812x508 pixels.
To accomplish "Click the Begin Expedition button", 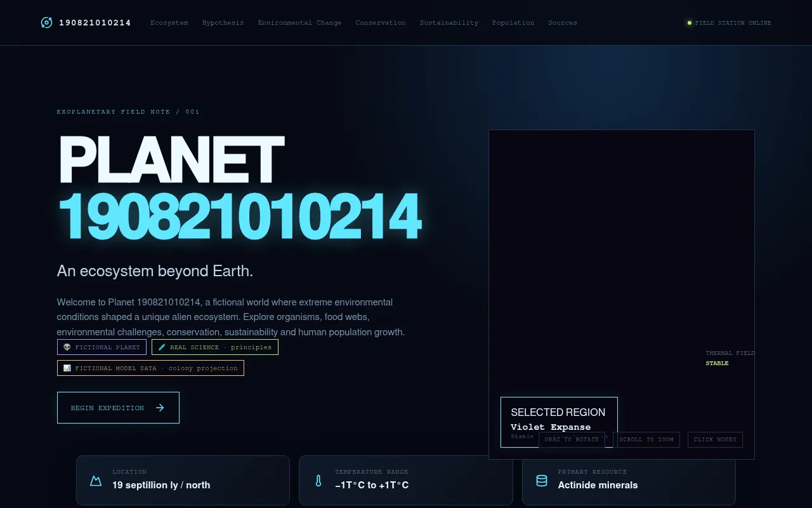I will pos(118,408).
